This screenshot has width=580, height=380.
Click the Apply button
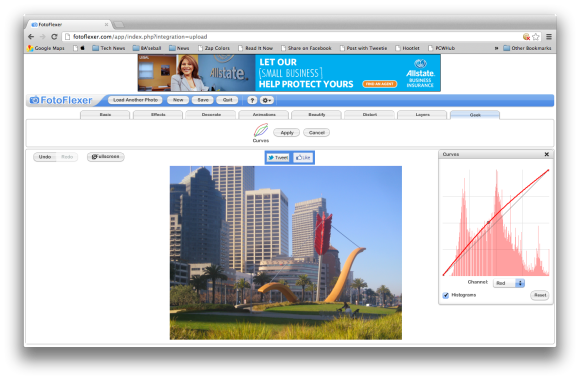coord(287,132)
